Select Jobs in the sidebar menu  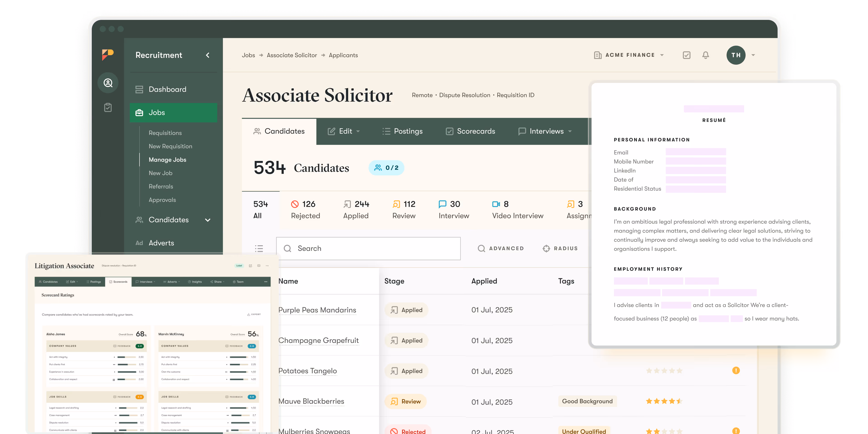click(x=173, y=113)
